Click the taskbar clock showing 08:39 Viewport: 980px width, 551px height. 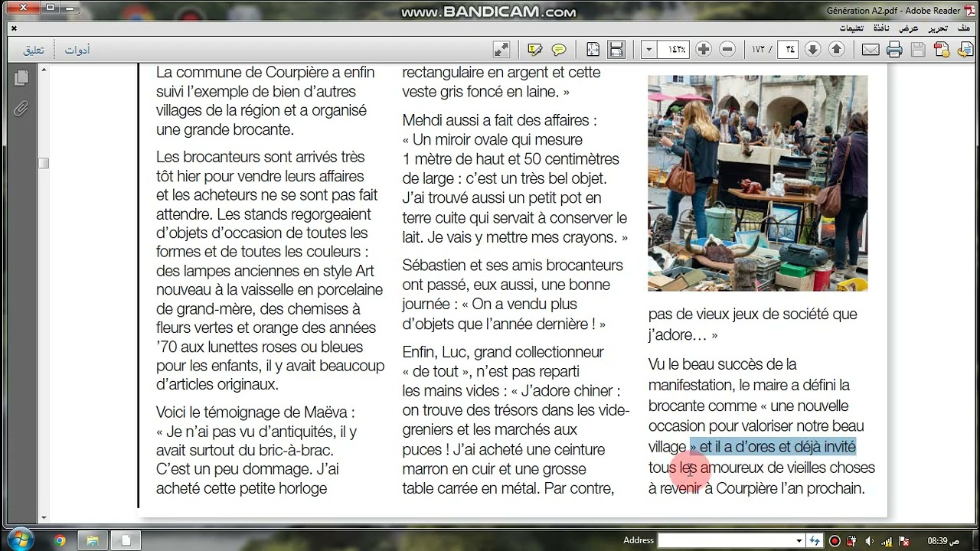pos(942,540)
